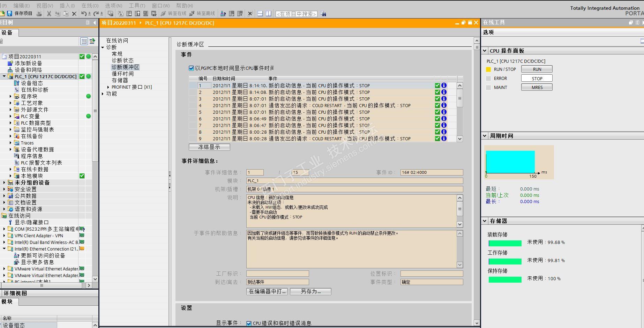
Task: Collapse the CPU 操作面板 section
Action: [x=485, y=51]
